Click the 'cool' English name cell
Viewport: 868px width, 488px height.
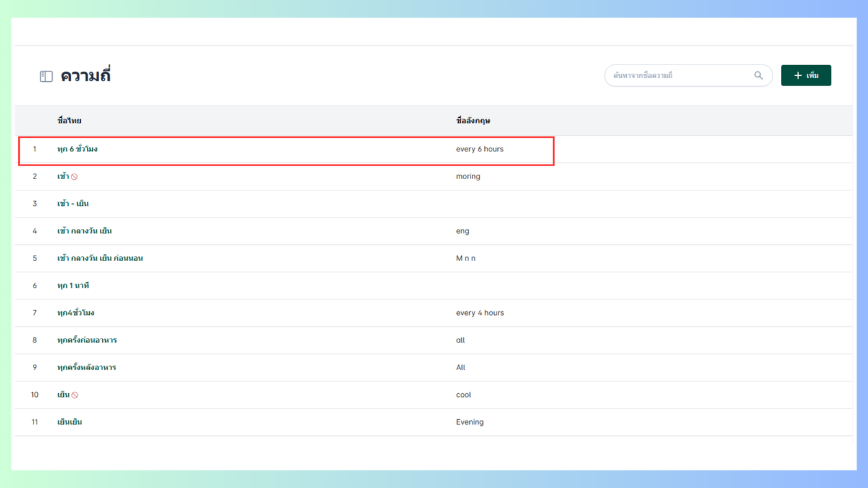464,394
